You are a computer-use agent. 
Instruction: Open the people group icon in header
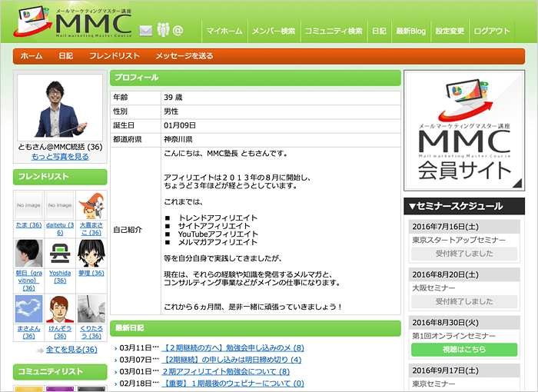162,31
